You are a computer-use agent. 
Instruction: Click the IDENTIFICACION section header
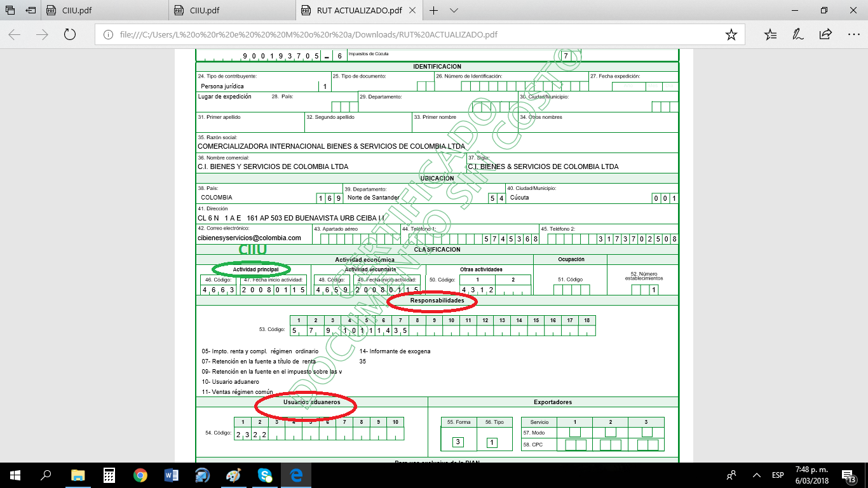pos(437,67)
